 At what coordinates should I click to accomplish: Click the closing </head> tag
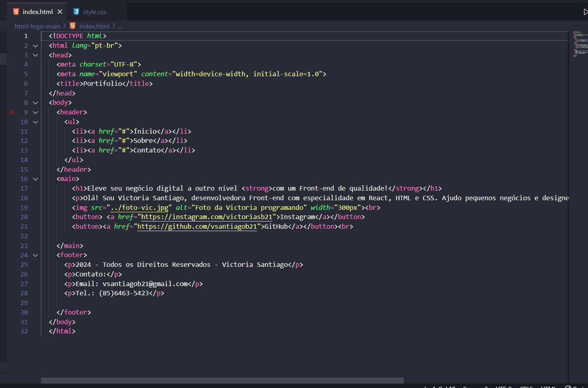[x=62, y=93]
